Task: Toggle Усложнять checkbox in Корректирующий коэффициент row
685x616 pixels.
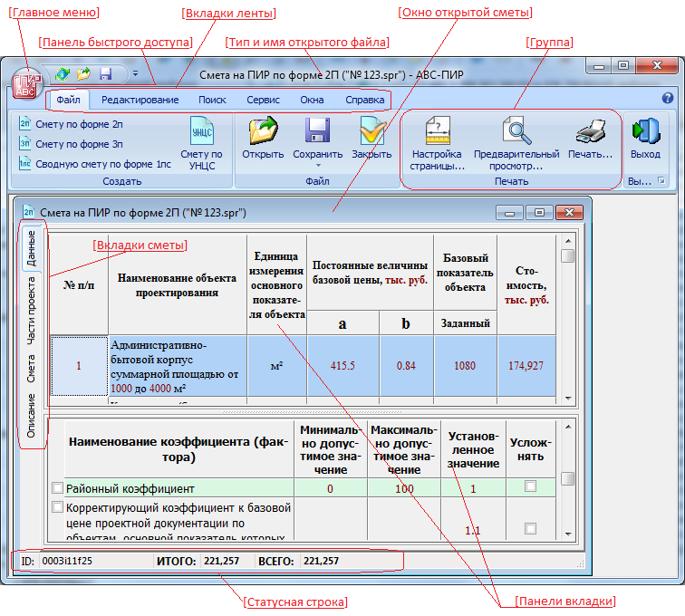Action: 530,529
